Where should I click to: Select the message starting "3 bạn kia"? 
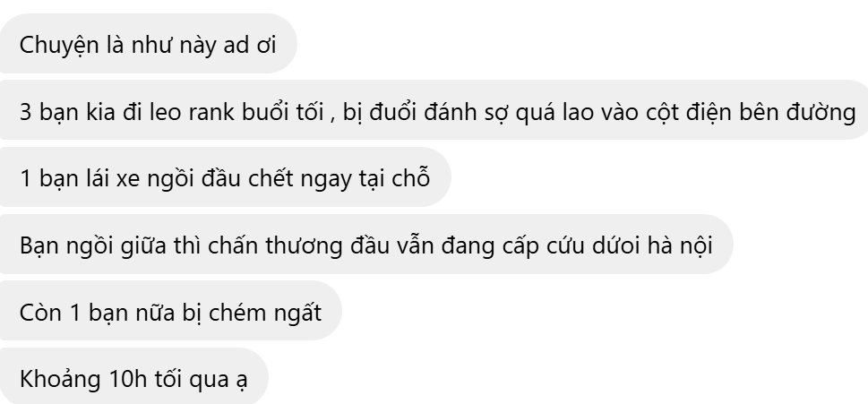point(434,110)
